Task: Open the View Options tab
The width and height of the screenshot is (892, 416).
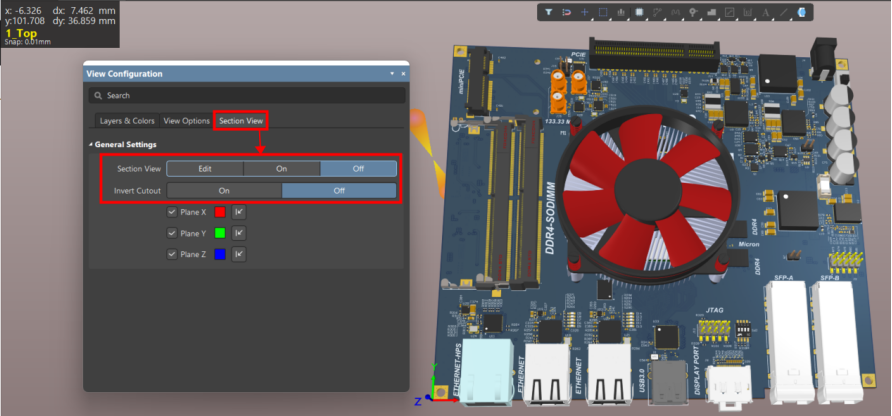Action: [x=187, y=121]
